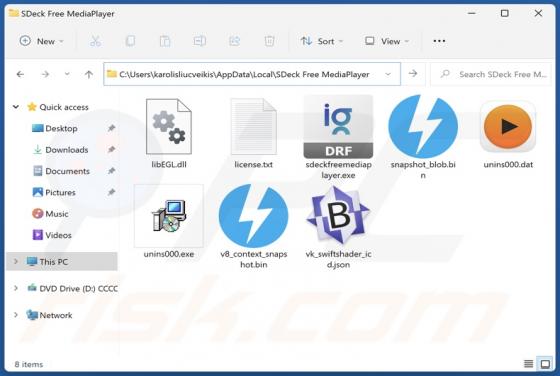Expand the This PC node
560x376 pixels.
pyautogui.click(x=16, y=261)
